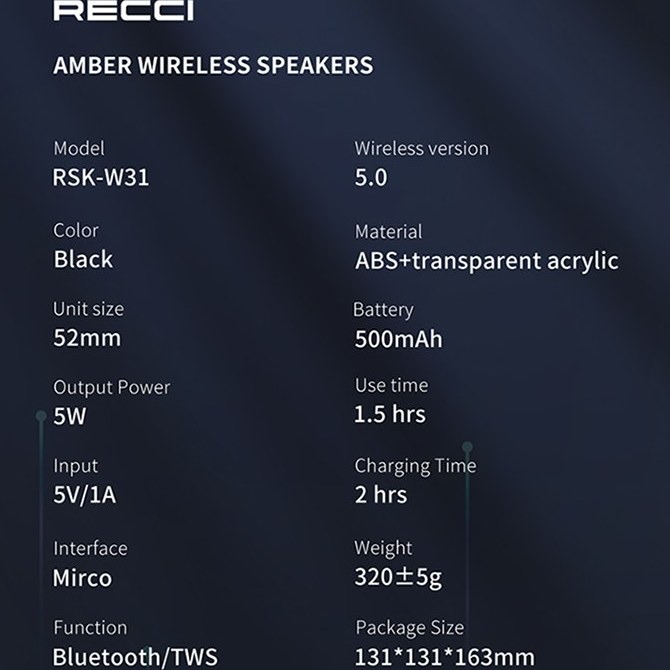Select the Weight value 320±5g

click(398, 577)
